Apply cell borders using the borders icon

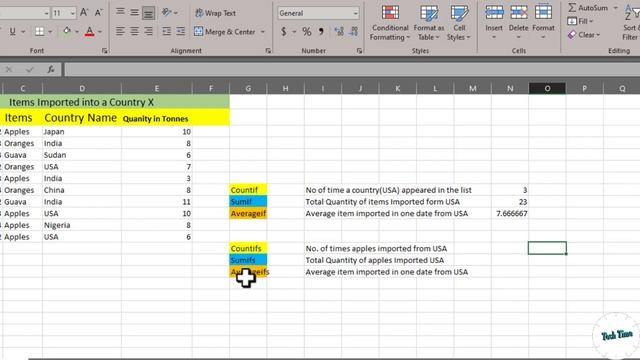point(40,31)
